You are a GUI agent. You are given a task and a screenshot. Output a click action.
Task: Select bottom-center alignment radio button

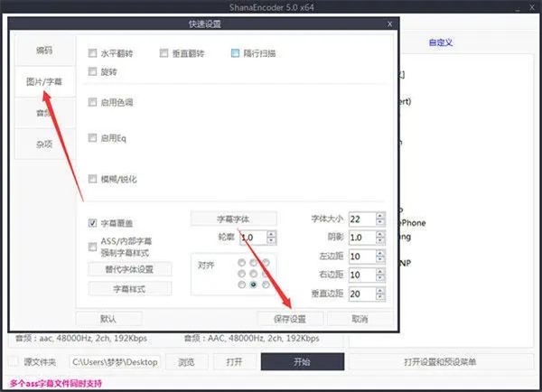(x=254, y=285)
